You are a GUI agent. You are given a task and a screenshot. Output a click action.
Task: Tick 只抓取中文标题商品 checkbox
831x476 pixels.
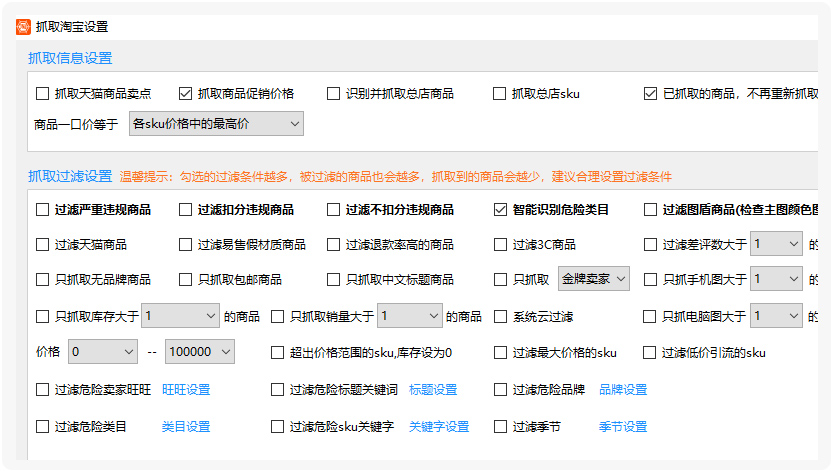point(333,279)
